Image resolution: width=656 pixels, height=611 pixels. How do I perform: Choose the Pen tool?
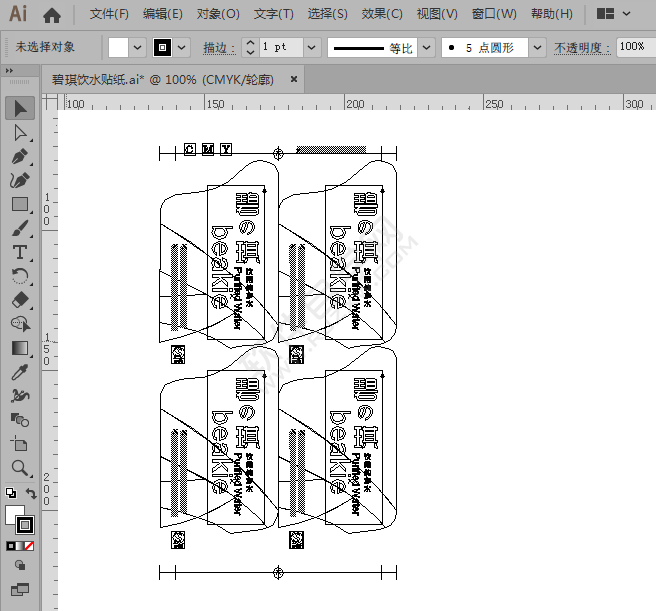(20, 156)
